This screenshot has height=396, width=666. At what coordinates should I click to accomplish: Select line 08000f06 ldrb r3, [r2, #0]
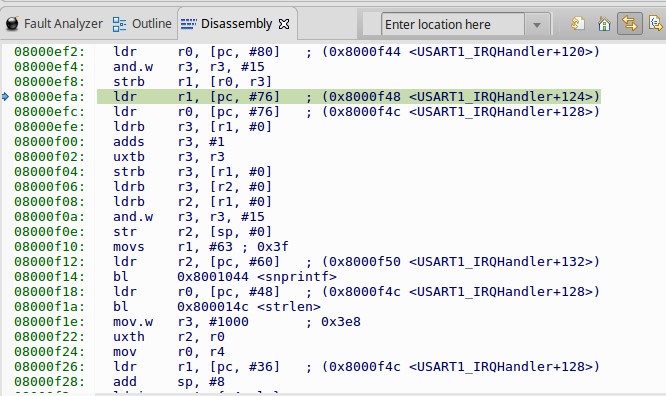click(x=143, y=187)
